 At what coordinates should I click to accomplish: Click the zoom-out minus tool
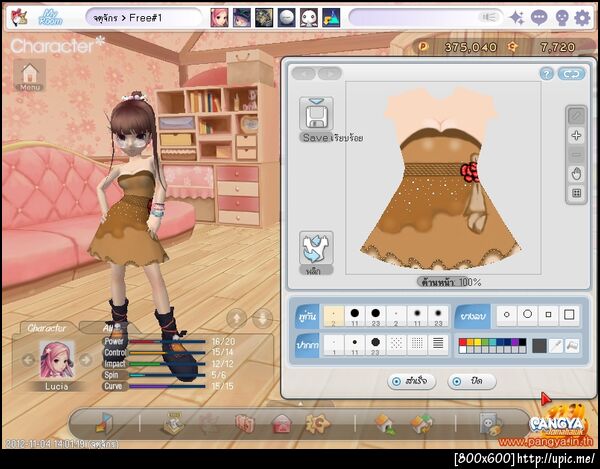pyautogui.click(x=576, y=155)
